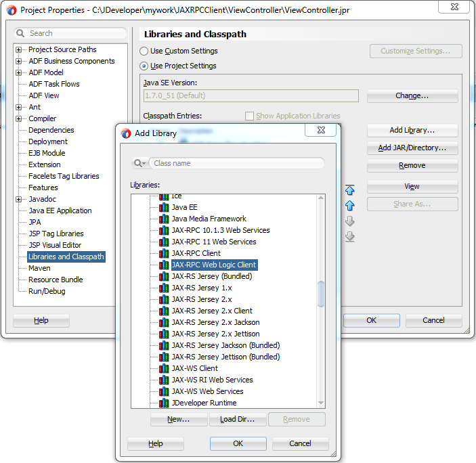This screenshot has height=463, width=476.
Task: Click the move-down arrow icon
Action: click(x=349, y=221)
